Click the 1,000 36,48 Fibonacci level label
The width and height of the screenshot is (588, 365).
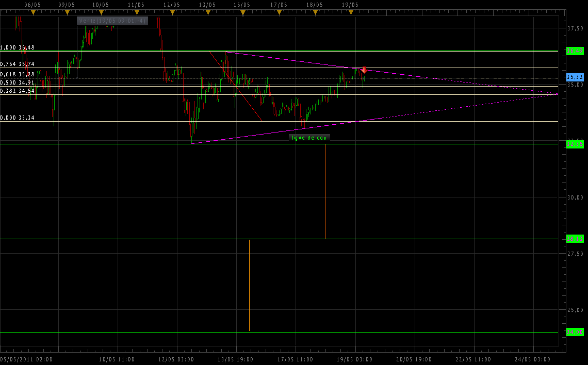point(18,47)
